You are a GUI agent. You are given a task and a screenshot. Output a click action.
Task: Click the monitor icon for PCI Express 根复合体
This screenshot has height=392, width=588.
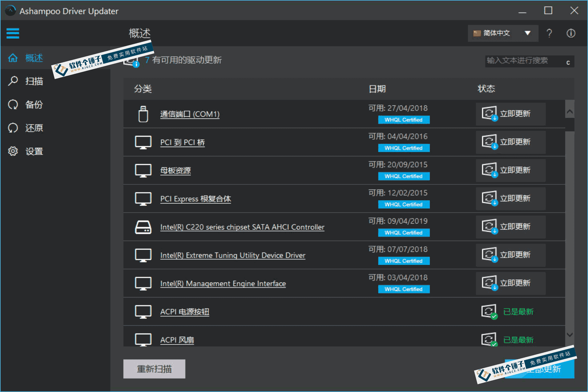pyautogui.click(x=143, y=199)
